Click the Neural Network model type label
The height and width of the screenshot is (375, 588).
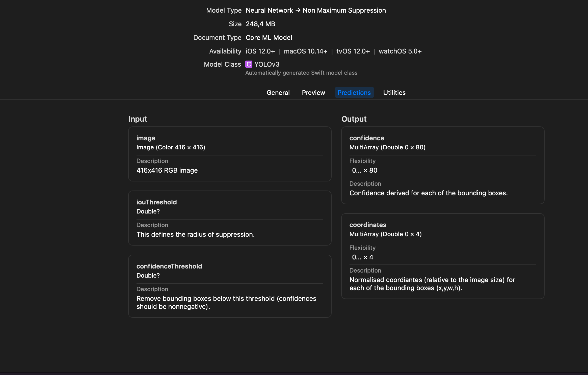(269, 10)
